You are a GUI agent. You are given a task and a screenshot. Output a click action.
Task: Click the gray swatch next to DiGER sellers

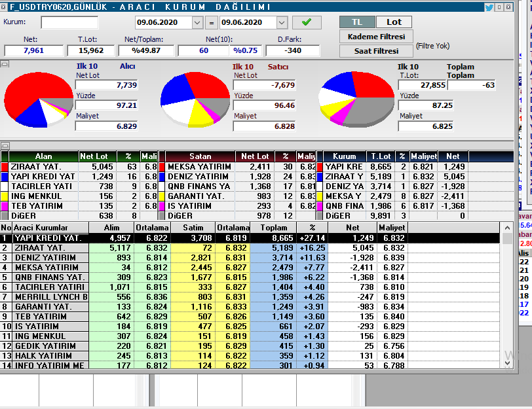tap(162, 216)
